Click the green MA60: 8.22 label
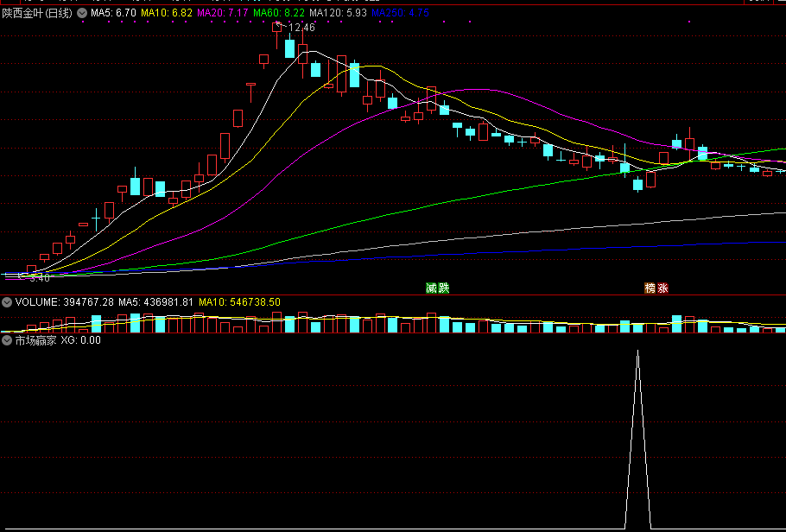The height and width of the screenshot is (532, 786). pos(279,13)
